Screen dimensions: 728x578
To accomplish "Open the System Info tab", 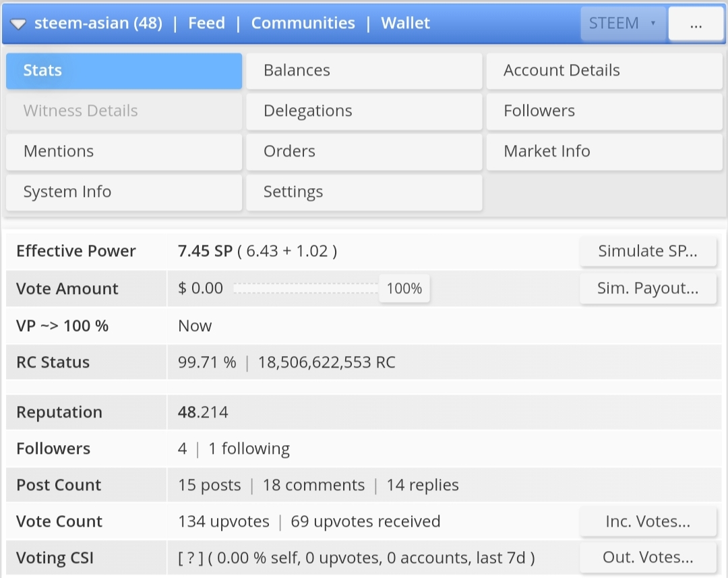I will [124, 192].
